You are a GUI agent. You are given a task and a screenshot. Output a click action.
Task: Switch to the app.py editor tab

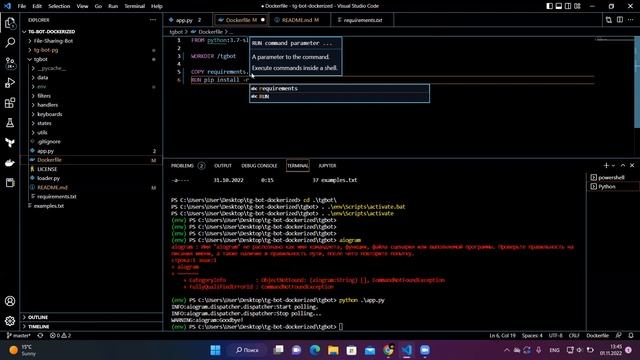(x=188, y=20)
